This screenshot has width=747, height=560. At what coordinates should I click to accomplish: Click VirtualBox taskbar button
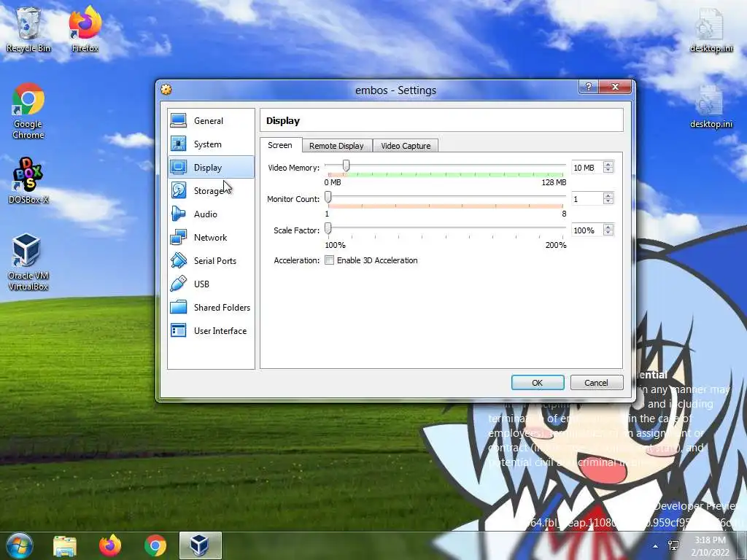201,545
